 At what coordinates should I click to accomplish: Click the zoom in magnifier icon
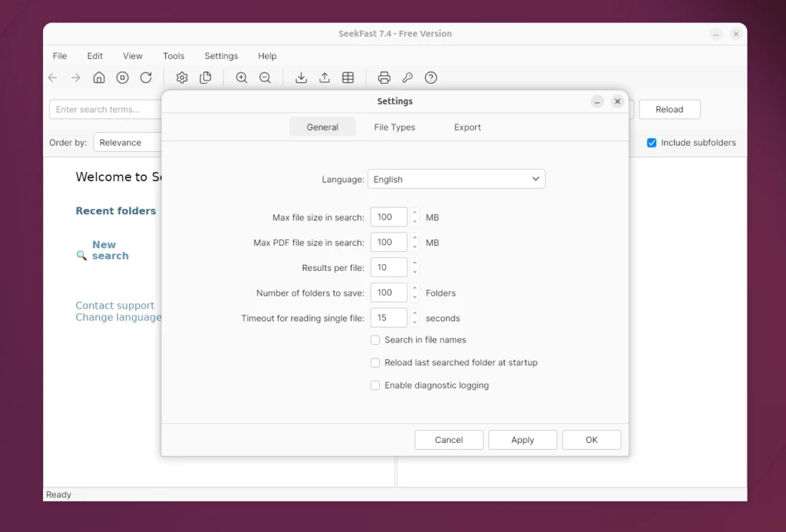[242, 78]
